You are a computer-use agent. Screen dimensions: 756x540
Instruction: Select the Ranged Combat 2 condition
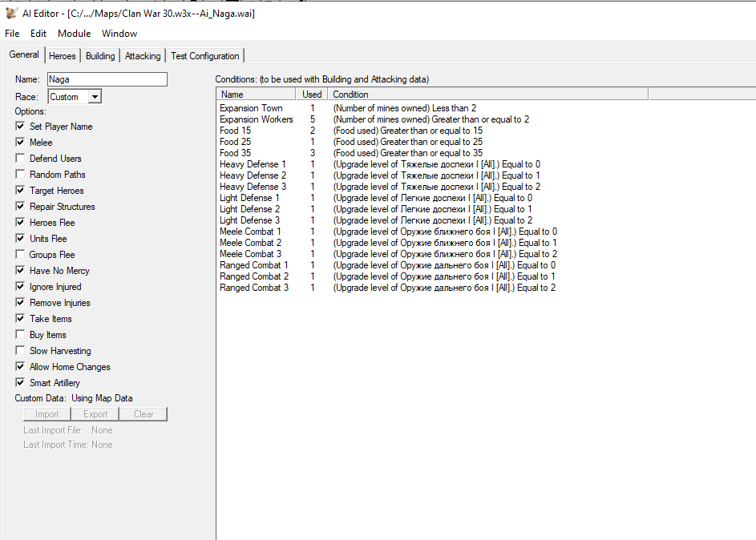coord(253,276)
